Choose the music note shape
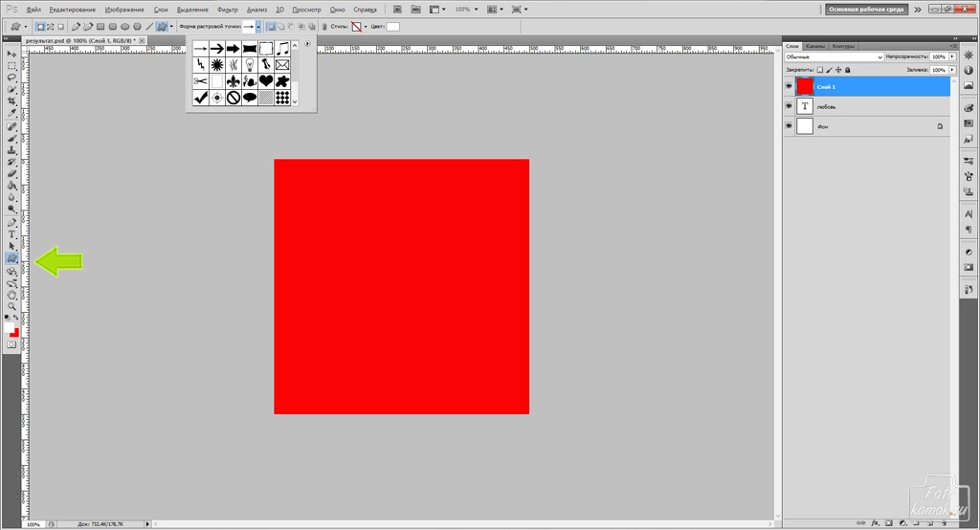Image resolution: width=980 pixels, height=530 pixels. [x=282, y=48]
